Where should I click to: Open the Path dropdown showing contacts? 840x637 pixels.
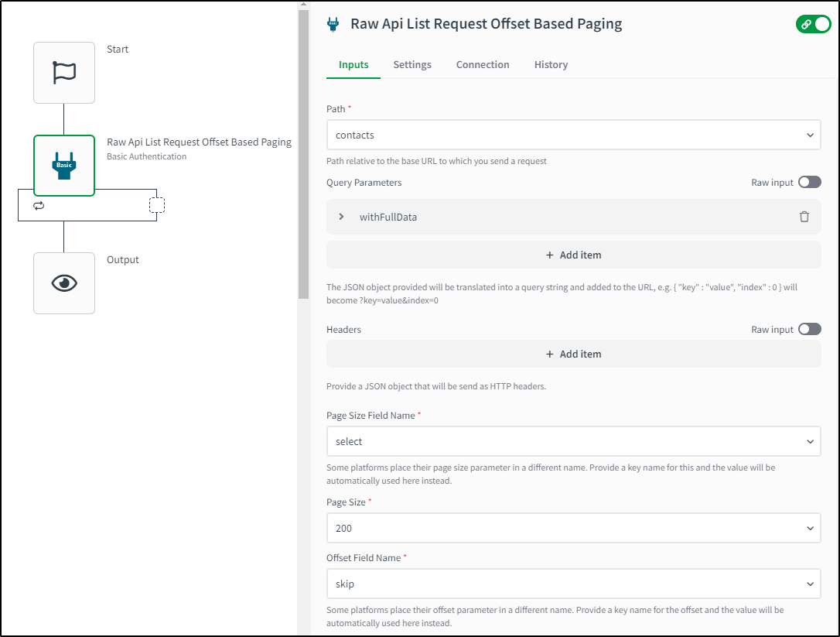point(573,135)
